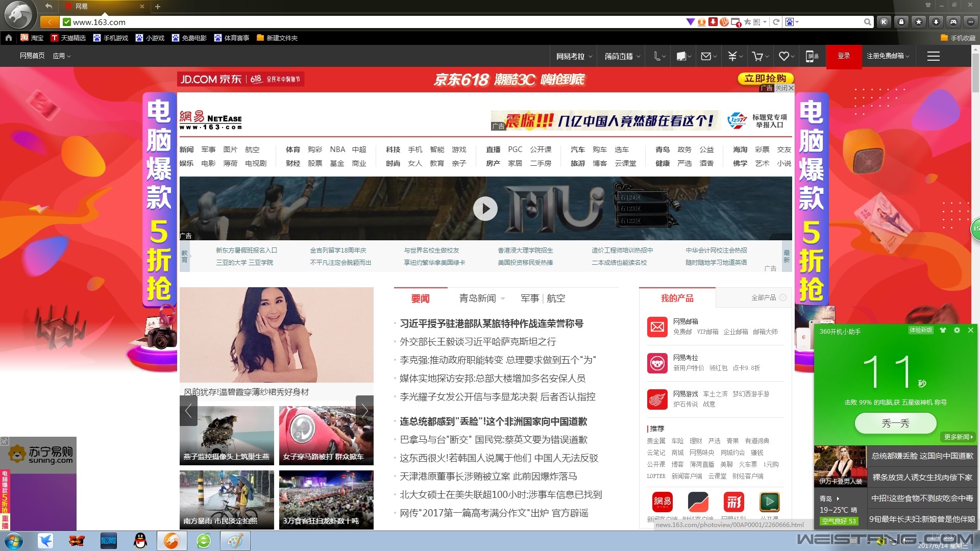Close the Suning floating ad
Screen dimensions: 980x551
pos(5,441)
